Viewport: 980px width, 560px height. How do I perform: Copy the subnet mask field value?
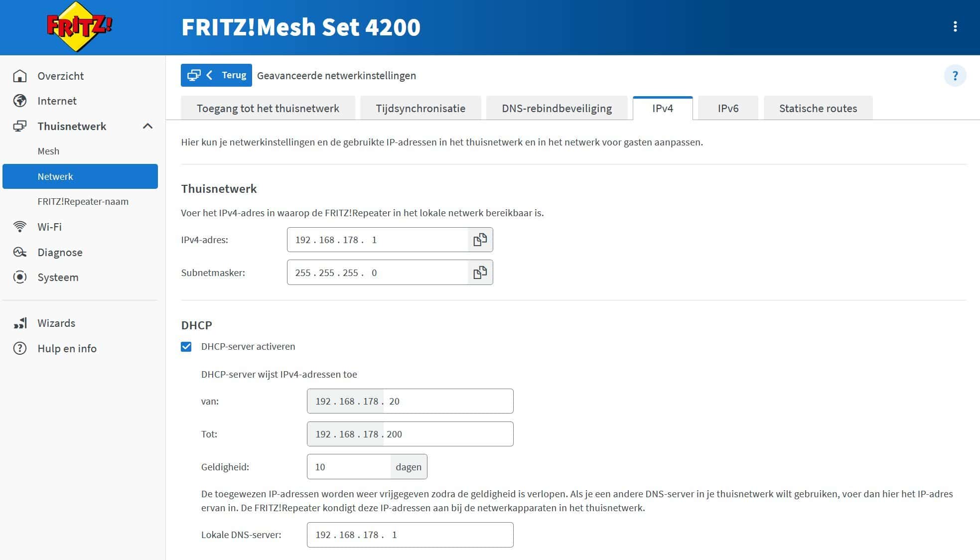(480, 273)
